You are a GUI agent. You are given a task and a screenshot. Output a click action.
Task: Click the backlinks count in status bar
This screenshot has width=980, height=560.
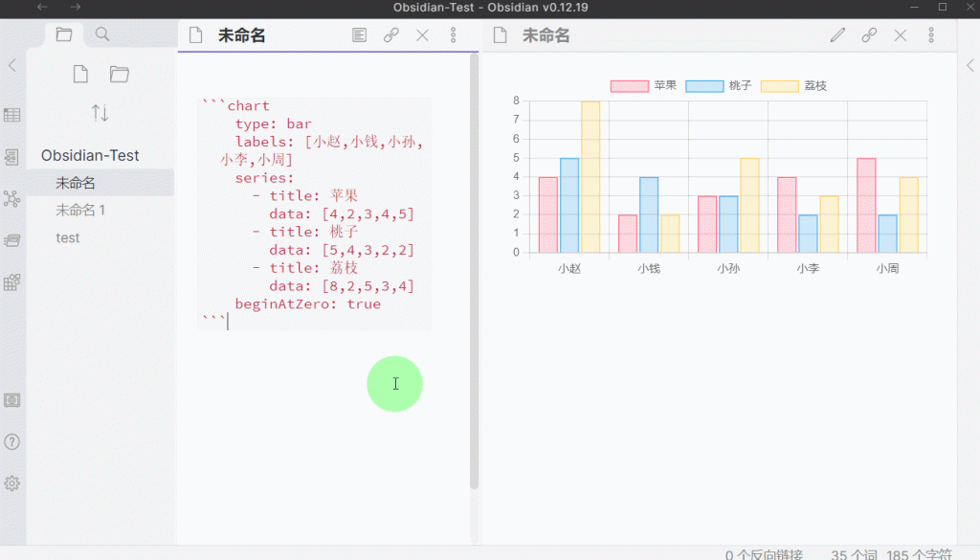pos(764,554)
